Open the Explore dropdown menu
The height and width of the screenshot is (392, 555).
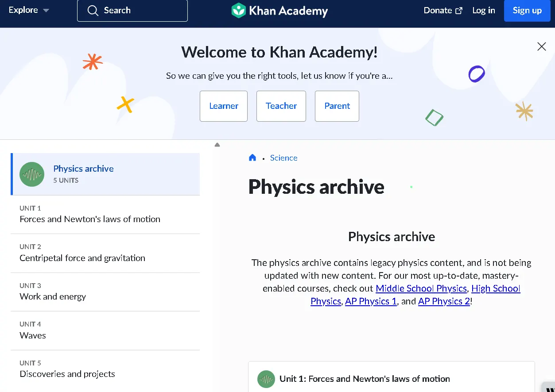tap(29, 10)
